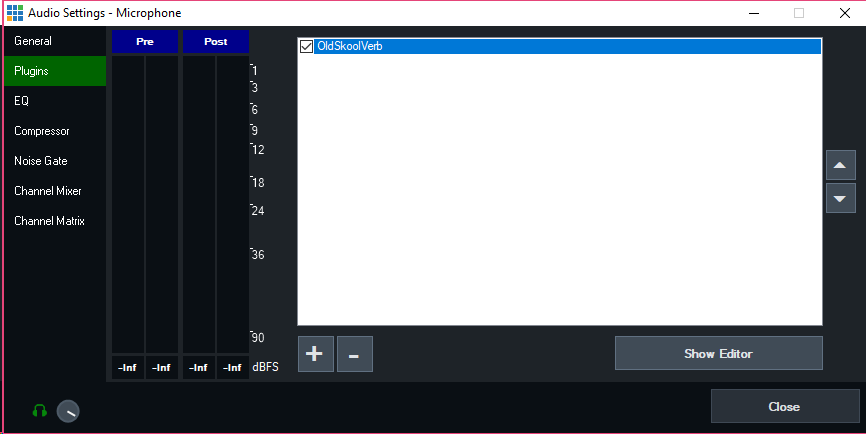
Task: Click the vMix app icon in title bar
Action: click(x=15, y=13)
